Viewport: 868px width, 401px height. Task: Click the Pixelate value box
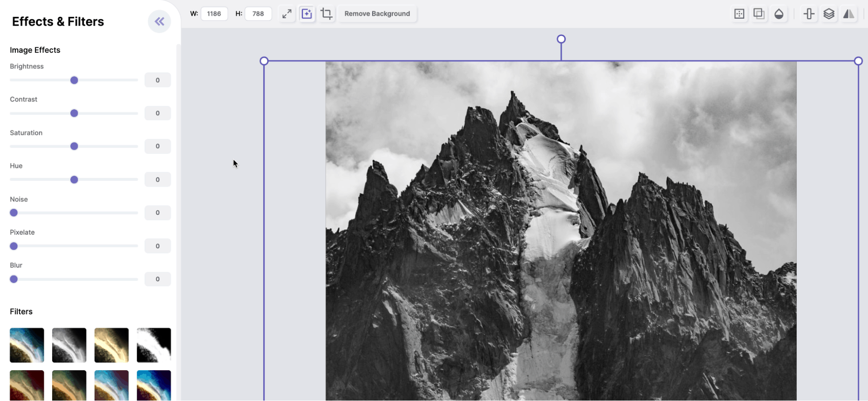point(158,246)
